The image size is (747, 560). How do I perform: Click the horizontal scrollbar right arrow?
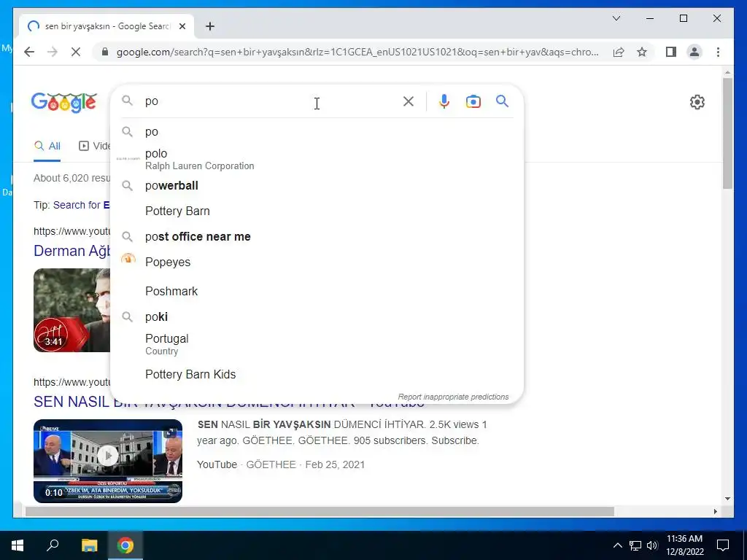[x=715, y=511]
